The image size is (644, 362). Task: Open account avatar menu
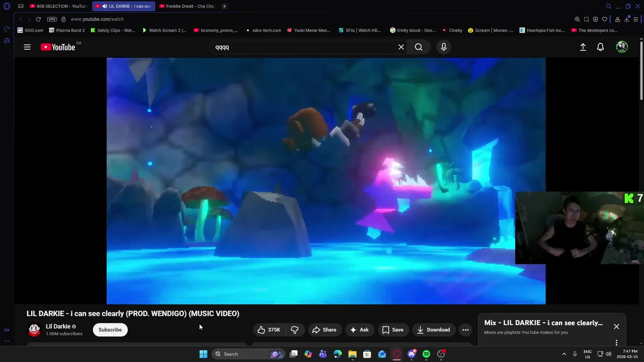pyautogui.click(x=622, y=47)
